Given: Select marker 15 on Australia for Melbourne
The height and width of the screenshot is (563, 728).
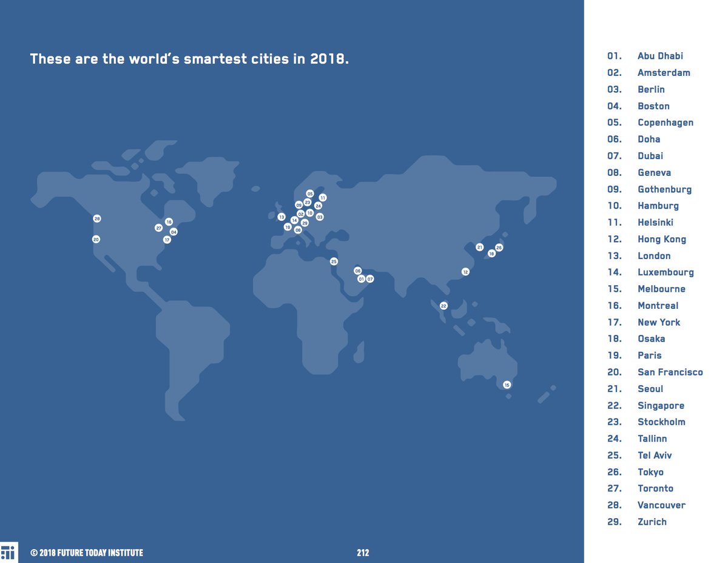Looking at the screenshot, I should [507, 384].
